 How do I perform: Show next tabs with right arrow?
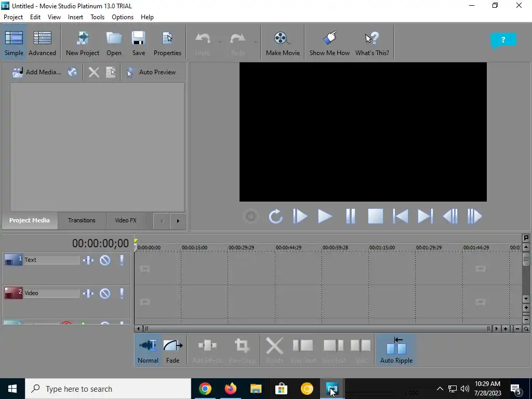click(178, 221)
